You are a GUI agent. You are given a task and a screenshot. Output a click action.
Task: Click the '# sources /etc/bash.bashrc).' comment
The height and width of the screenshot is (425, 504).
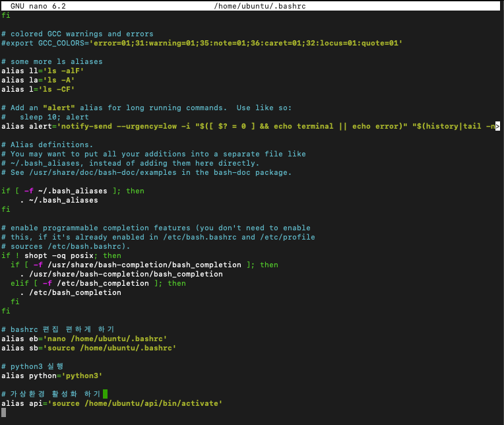[x=65, y=247]
